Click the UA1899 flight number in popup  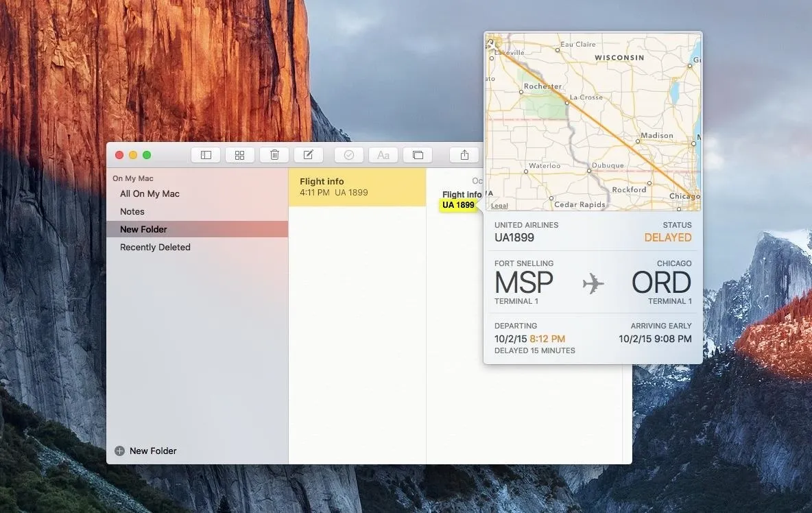tap(514, 237)
